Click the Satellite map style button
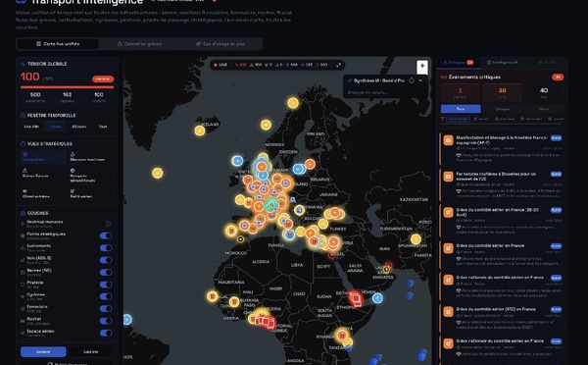The height and width of the screenshot is (365, 588). pos(91,352)
